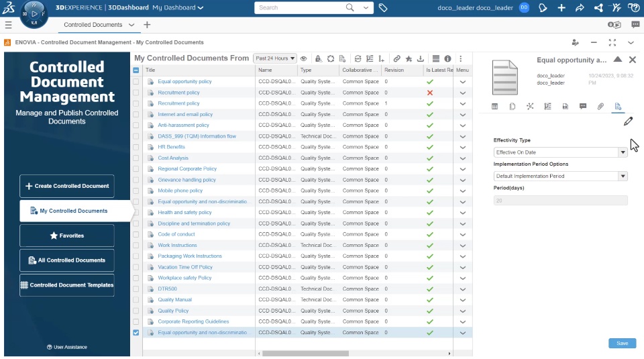Open the Regional Corporate Policy link
644x359 pixels.
click(x=187, y=169)
